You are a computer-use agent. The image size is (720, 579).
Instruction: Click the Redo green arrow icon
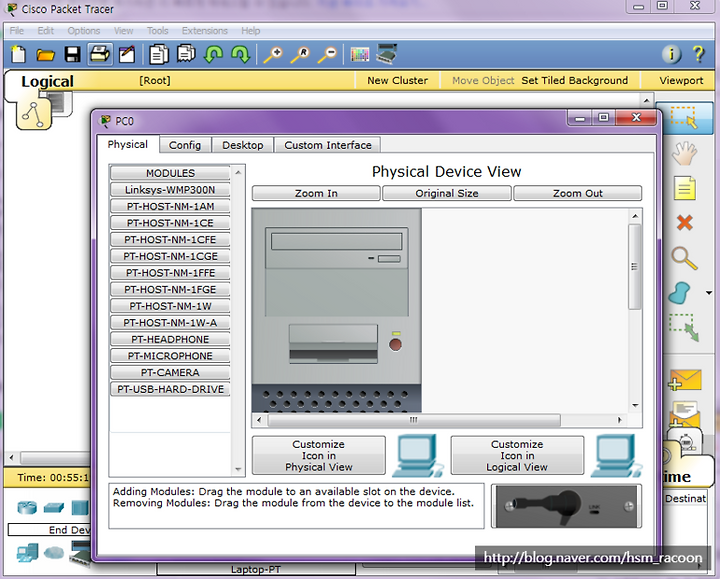tap(241, 54)
